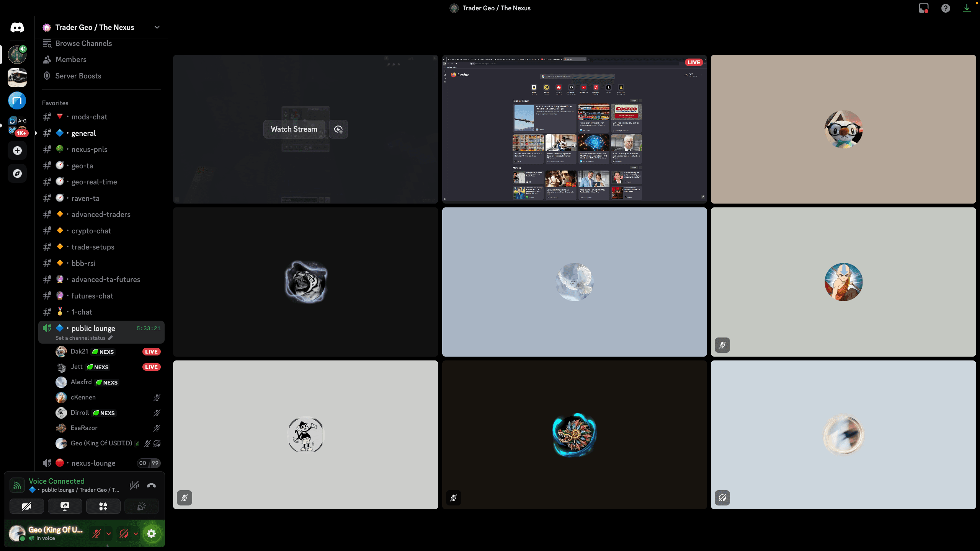
Task: Open the Browse Channels item
Action: coord(83,43)
